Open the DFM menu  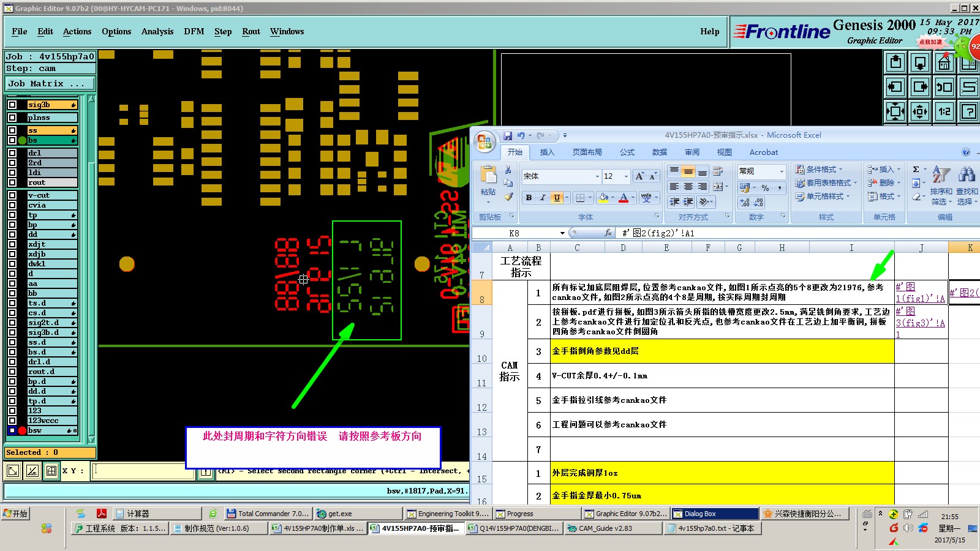[x=194, y=32]
